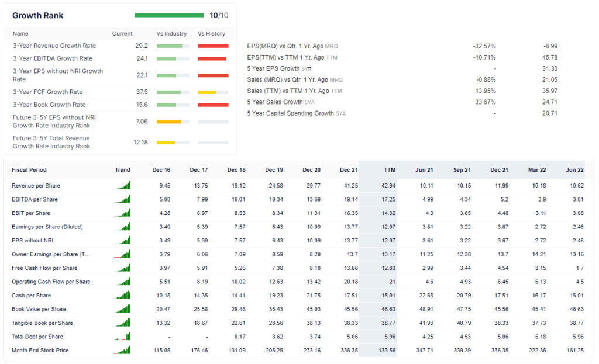Click the Mar 22 column header

[x=537, y=170]
